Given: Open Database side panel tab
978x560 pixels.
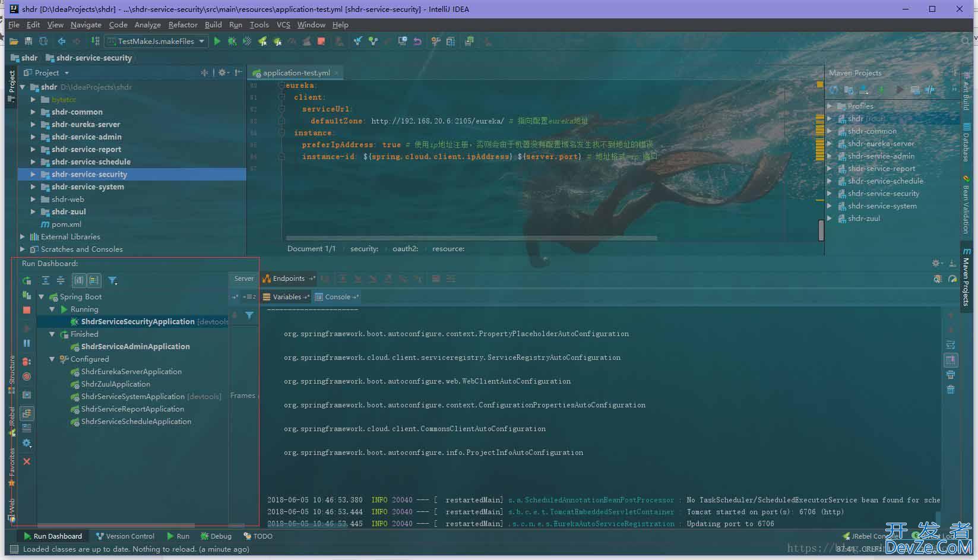Looking at the screenshot, I should [x=967, y=143].
